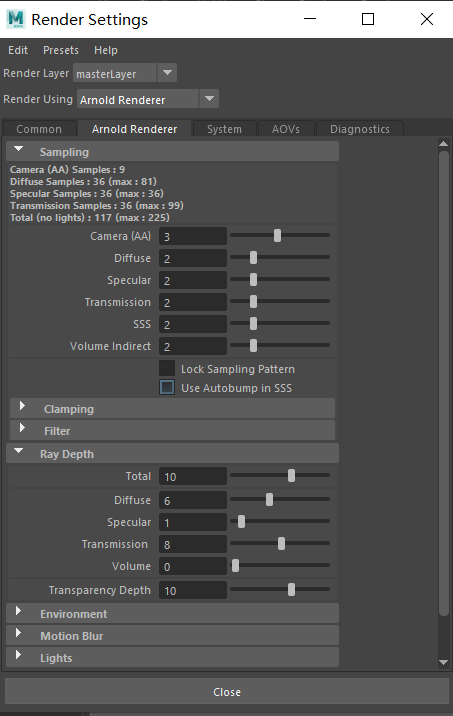Expand the Filter section
Screen dimensions: 453x716
22,428
